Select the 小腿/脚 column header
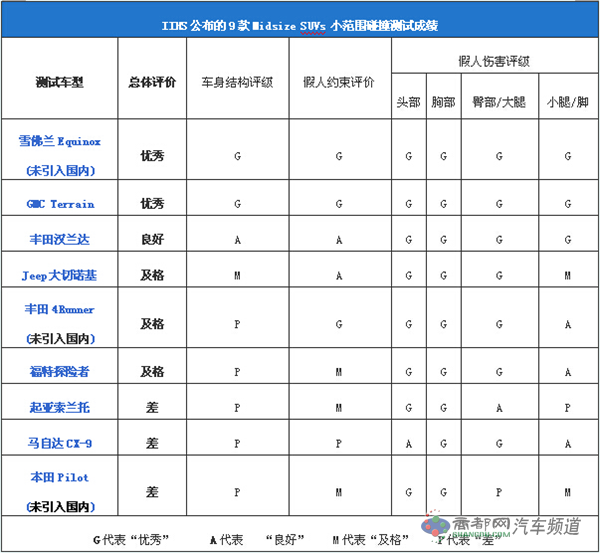Viewport: 600px width, 553px height. click(568, 102)
